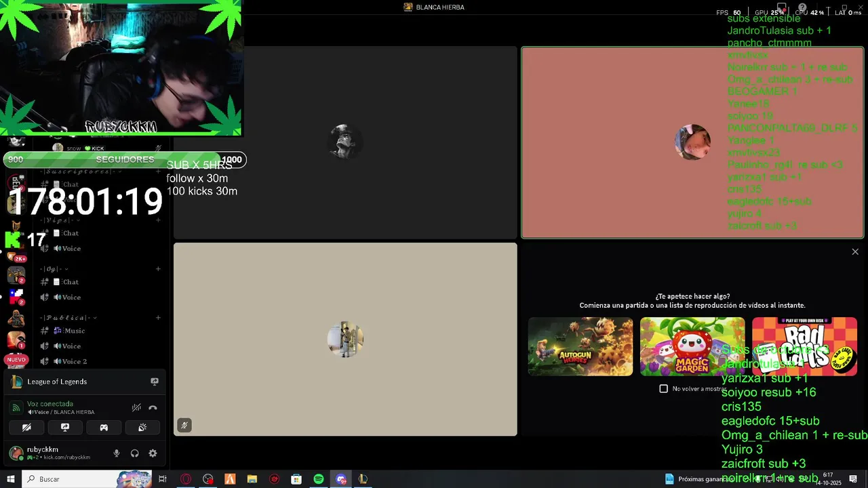Collapse the Publica channel category
Viewport: 868px width, 488px height.
tap(68, 318)
